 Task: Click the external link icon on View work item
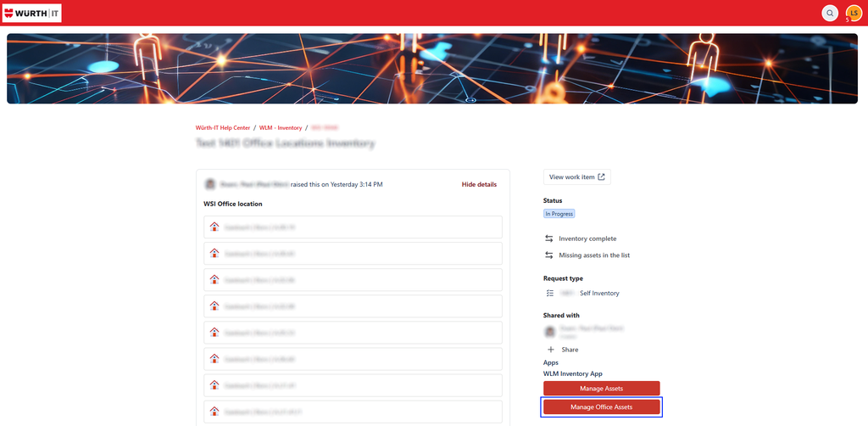(x=601, y=177)
